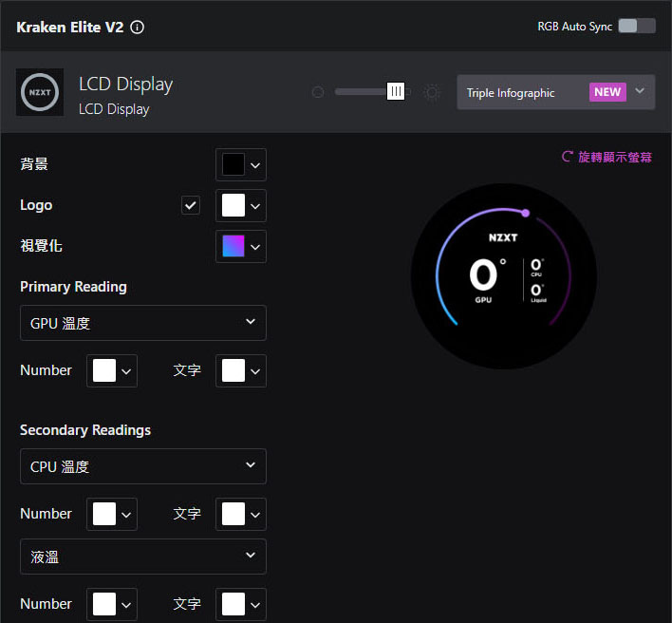Open 液溫 文字 color dropdown
Screen dimensions: 672x623
point(241,605)
